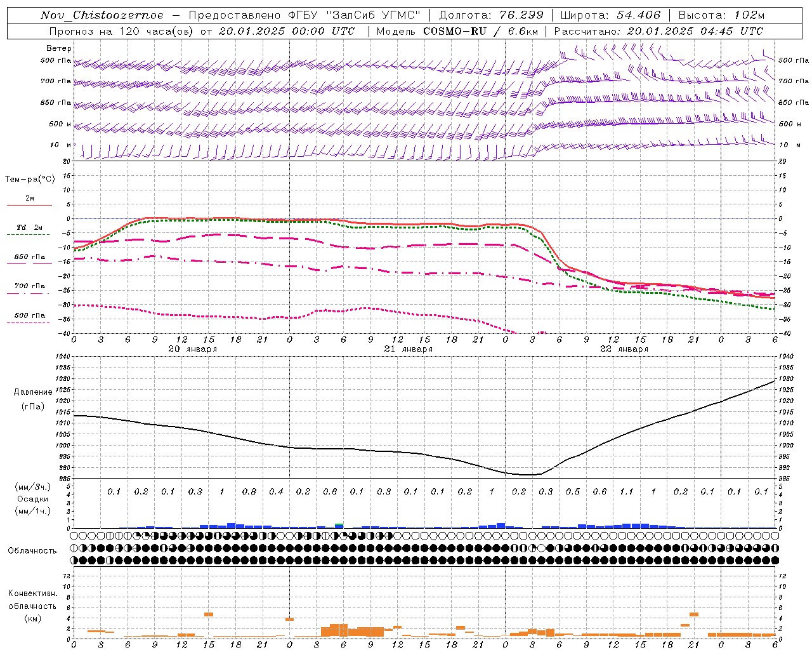Select the 'Долгота: 76.299' header text

[x=491, y=15]
